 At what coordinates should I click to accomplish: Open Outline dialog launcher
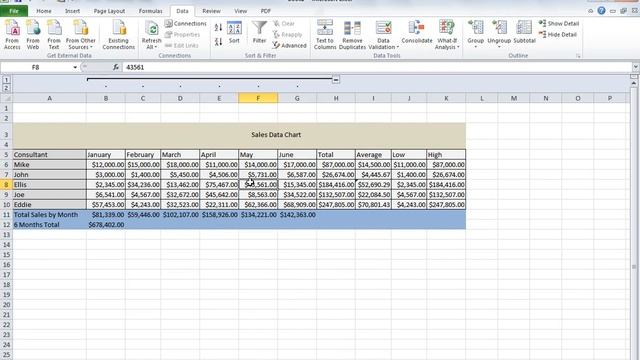tap(578, 56)
